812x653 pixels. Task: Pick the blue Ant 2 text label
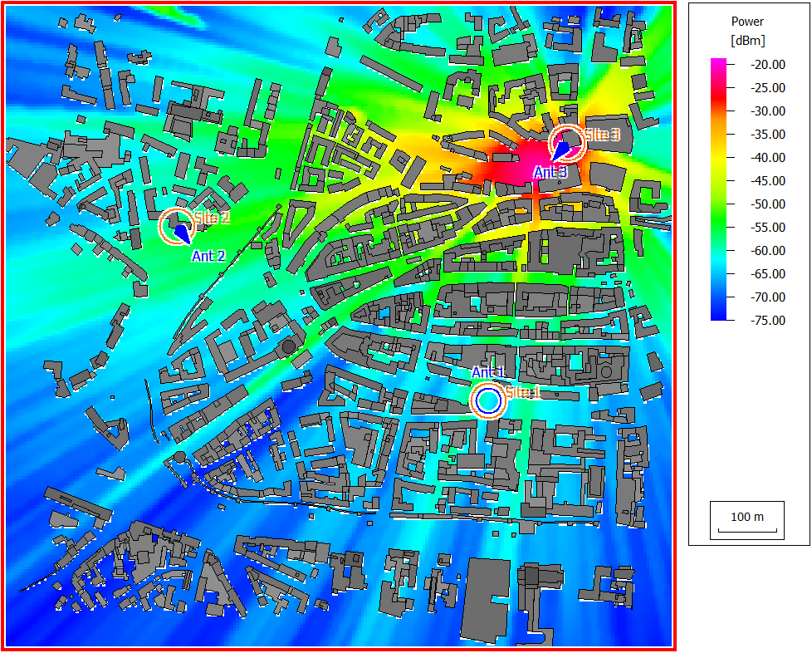point(208,256)
